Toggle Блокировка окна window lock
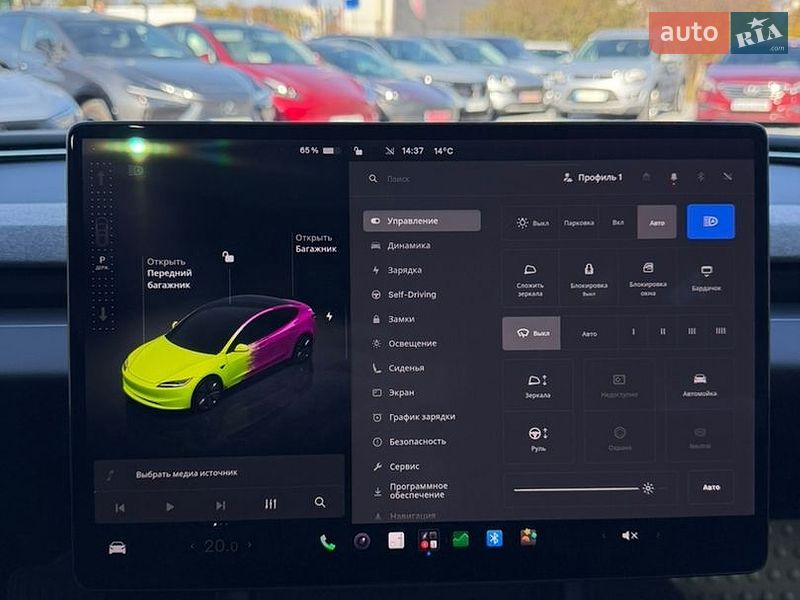 [x=647, y=278]
